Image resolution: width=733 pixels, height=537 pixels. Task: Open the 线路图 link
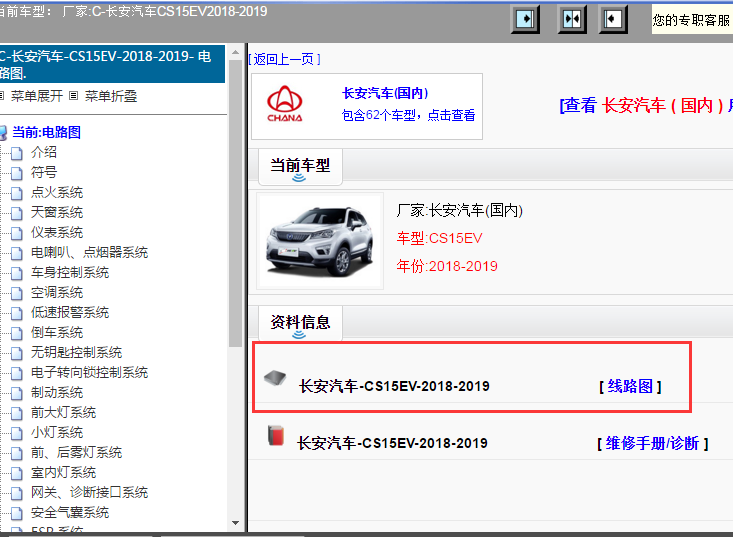tap(630, 387)
